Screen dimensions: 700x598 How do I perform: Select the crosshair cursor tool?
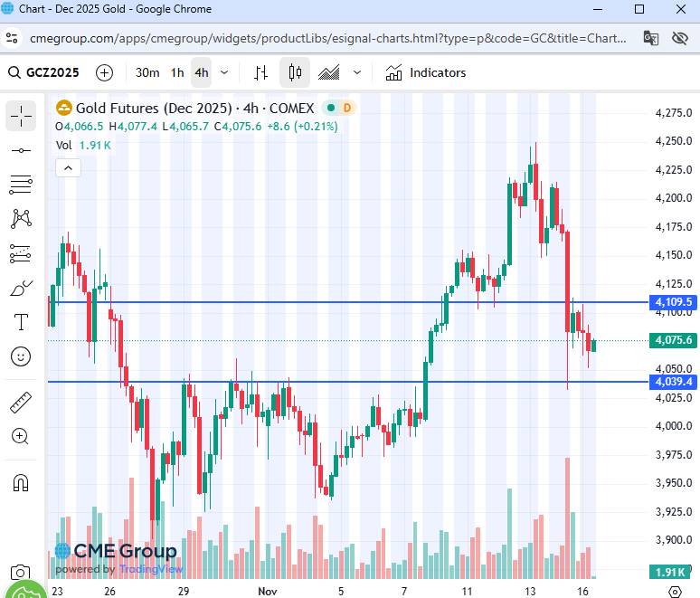(x=21, y=116)
